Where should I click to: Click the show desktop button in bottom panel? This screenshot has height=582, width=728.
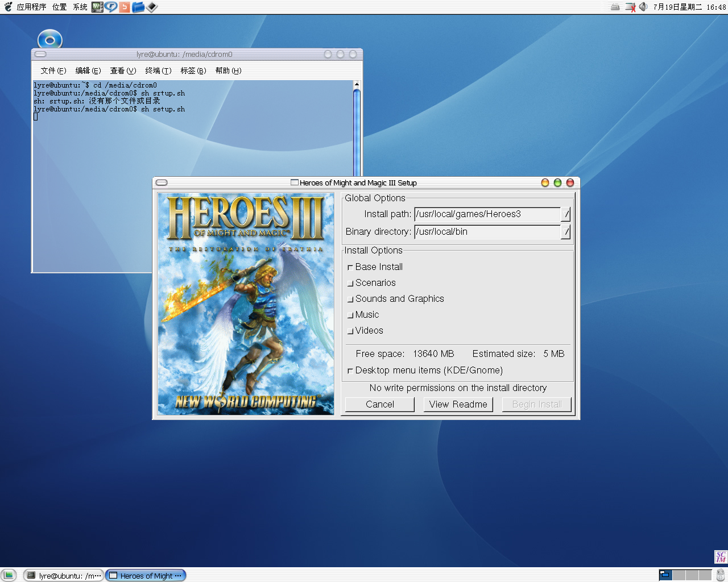(9, 575)
